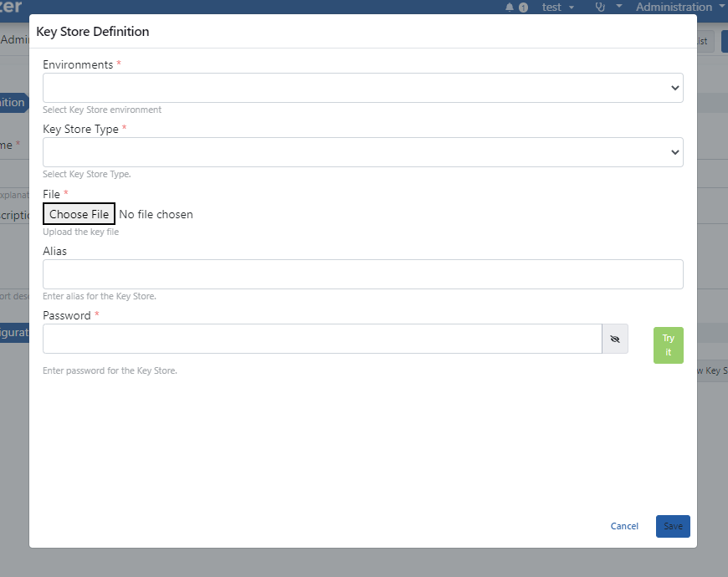
Task: Open the notifications bell icon
Action: (510, 8)
